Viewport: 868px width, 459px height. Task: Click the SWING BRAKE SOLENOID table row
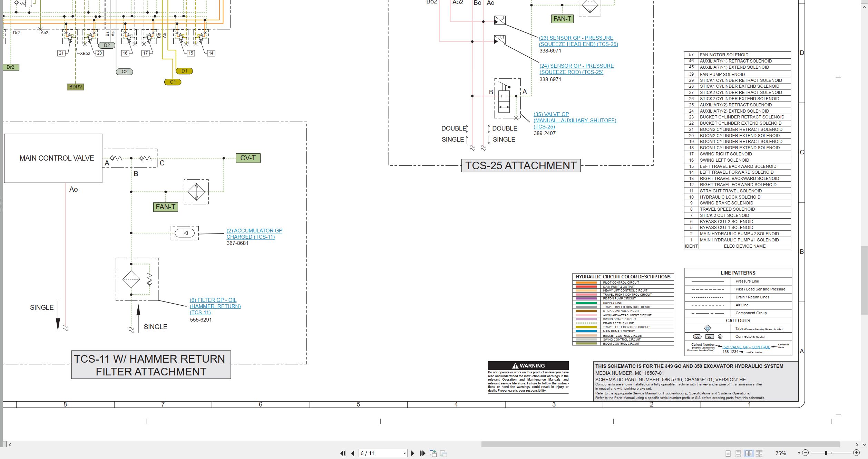[x=738, y=203]
